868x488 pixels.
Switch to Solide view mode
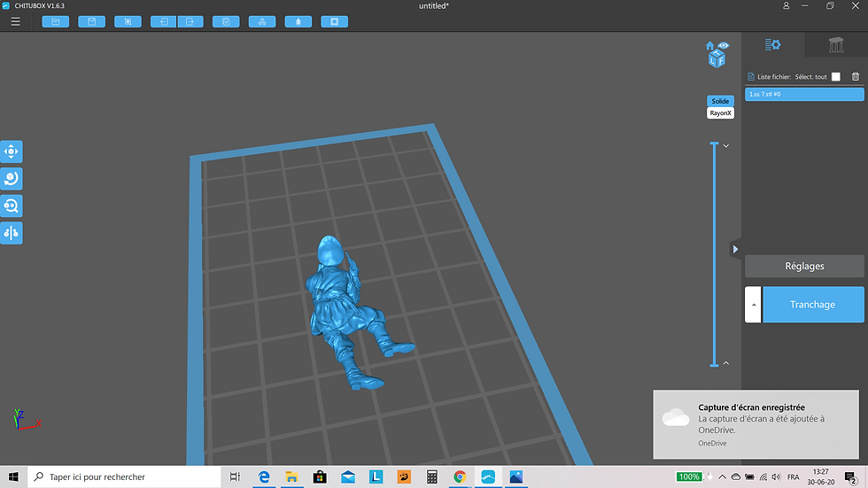[720, 101]
